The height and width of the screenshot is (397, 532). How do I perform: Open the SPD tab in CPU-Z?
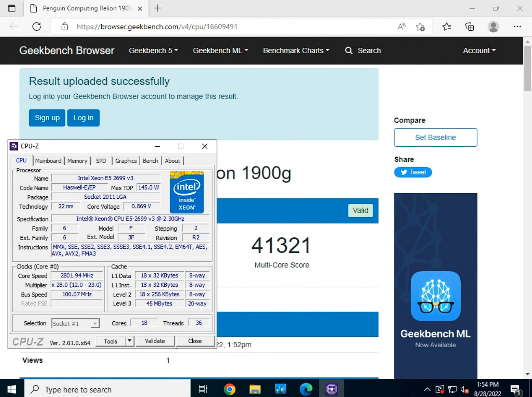point(101,161)
